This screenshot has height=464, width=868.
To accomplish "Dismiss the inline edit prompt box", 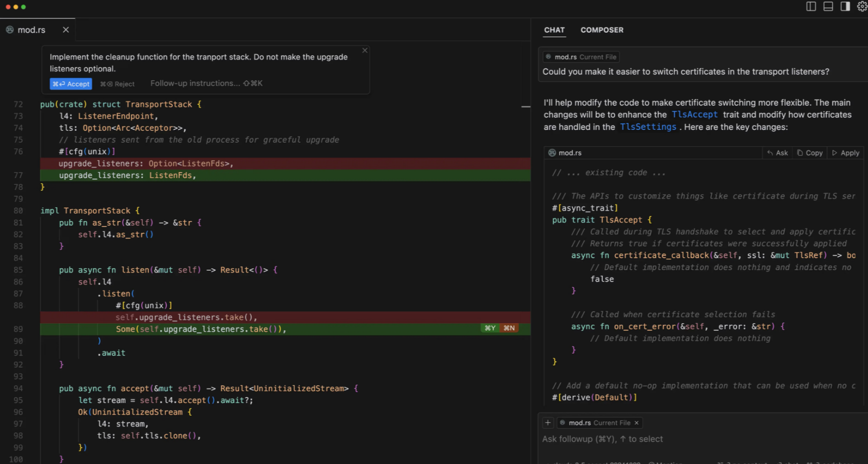I will click(365, 50).
